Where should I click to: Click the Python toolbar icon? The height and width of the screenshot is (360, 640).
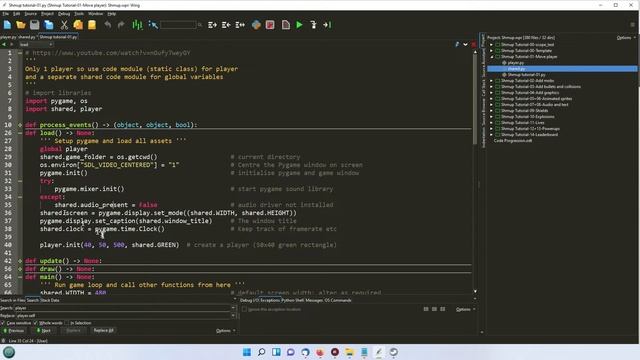(x=256, y=25)
